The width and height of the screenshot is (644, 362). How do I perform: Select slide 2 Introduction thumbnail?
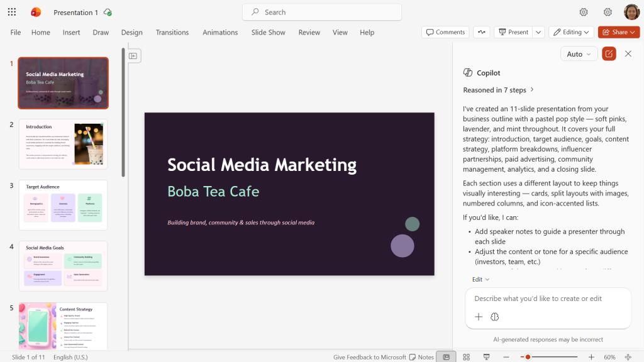tap(64, 144)
